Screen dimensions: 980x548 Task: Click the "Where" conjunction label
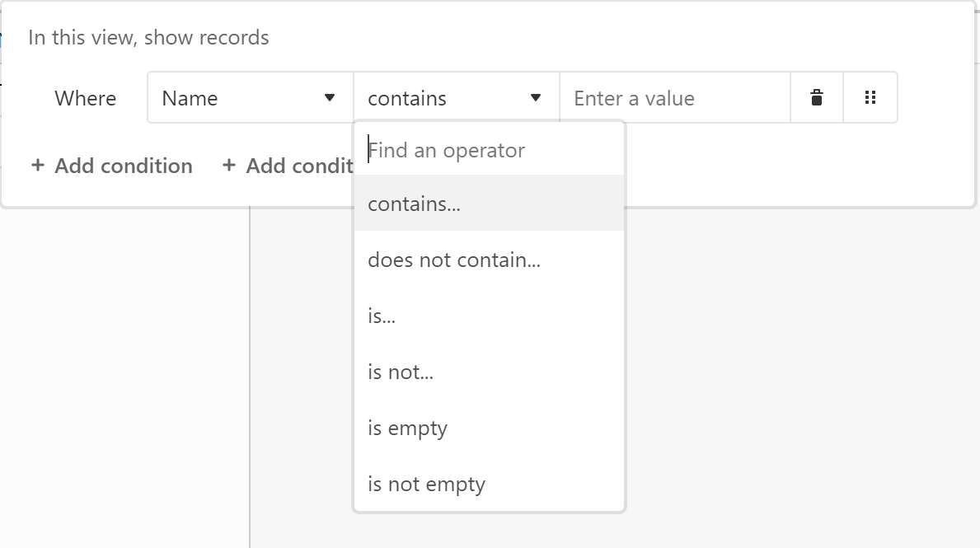click(85, 98)
